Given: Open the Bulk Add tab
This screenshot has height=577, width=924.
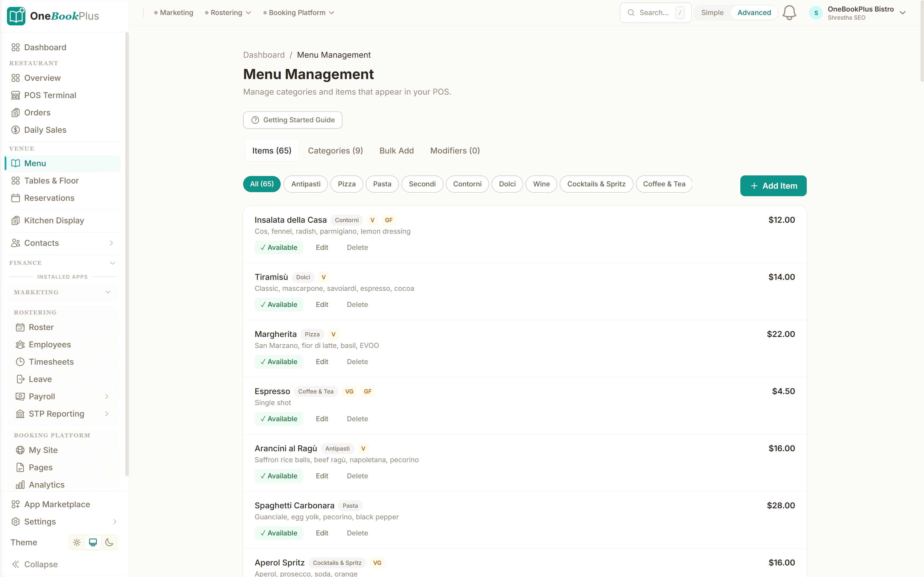Looking at the screenshot, I should (396, 150).
